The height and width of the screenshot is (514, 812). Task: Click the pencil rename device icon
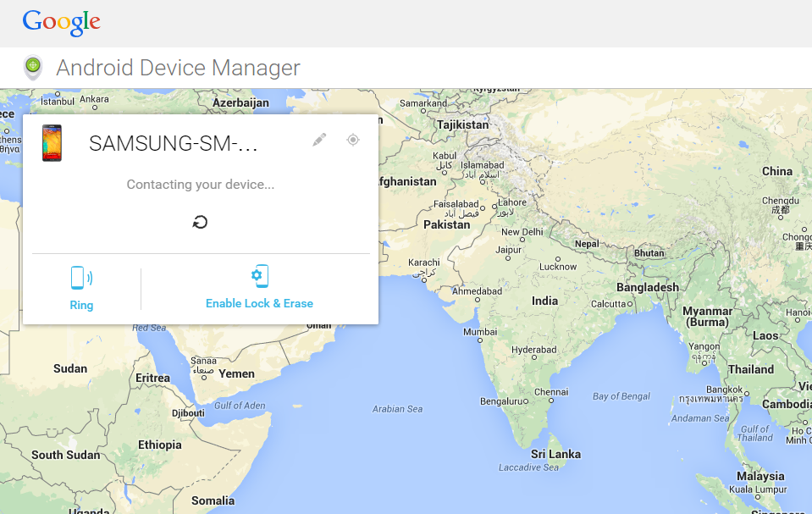click(x=319, y=140)
